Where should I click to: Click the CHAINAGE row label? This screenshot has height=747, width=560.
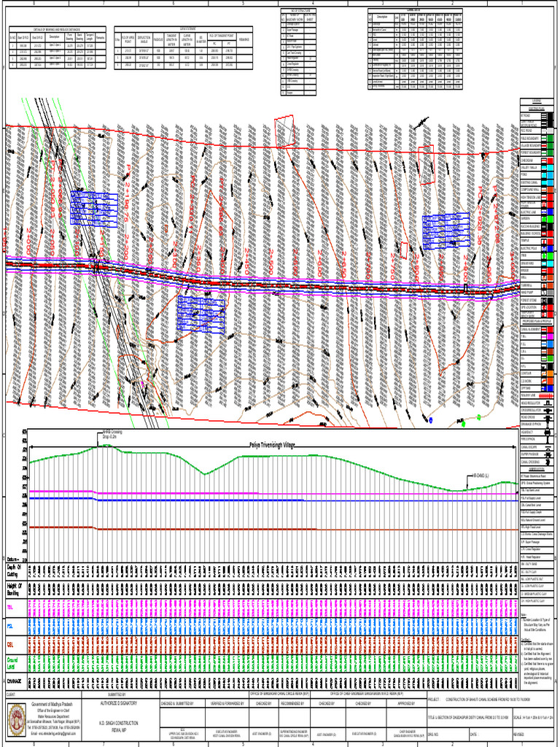pyautogui.click(x=15, y=681)
